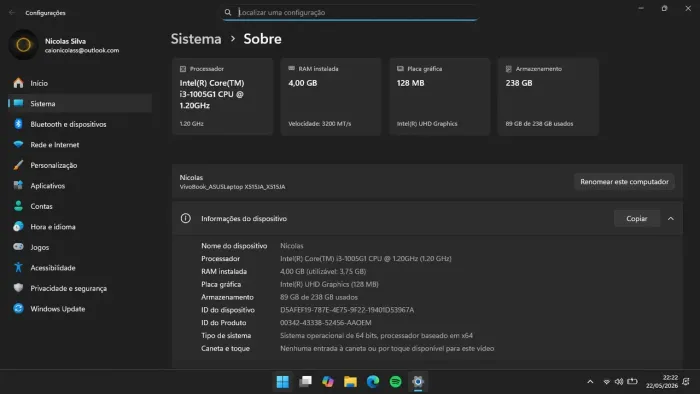Open Copilot from the taskbar
The width and height of the screenshot is (700, 394).
click(328, 382)
